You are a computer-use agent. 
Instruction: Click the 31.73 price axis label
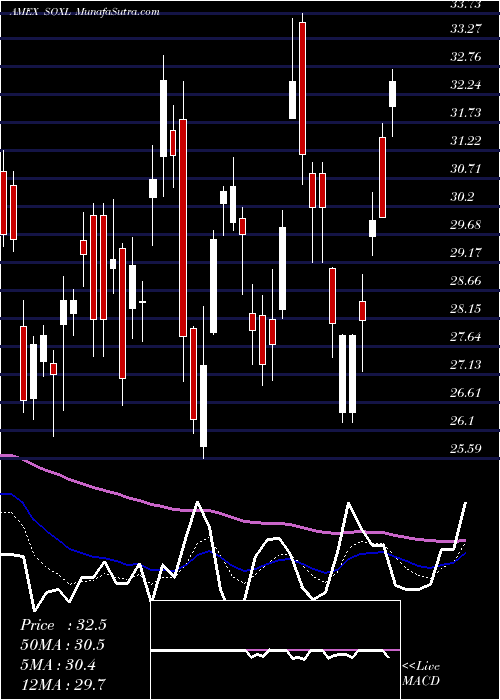click(x=467, y=113)
